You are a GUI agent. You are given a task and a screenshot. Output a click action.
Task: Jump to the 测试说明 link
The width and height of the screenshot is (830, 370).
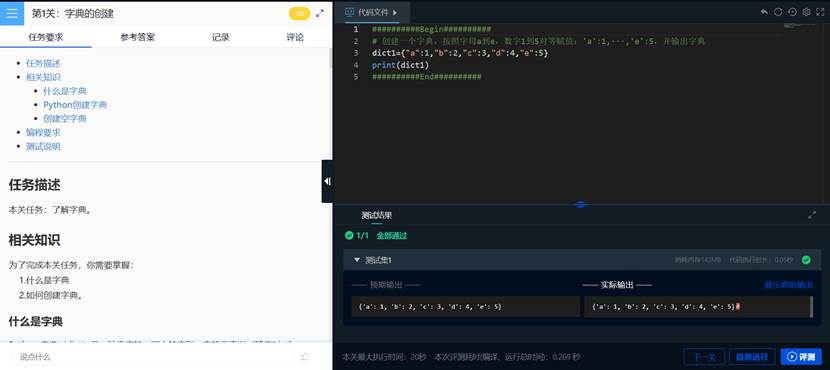[x=43, y=146]
